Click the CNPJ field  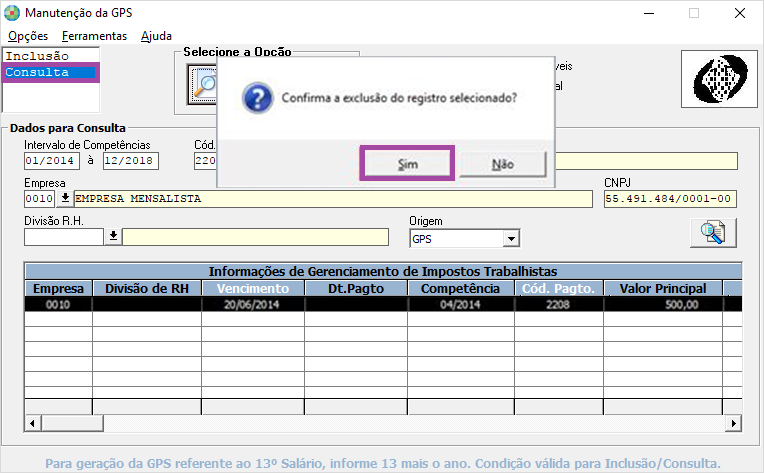click(670, 199)
